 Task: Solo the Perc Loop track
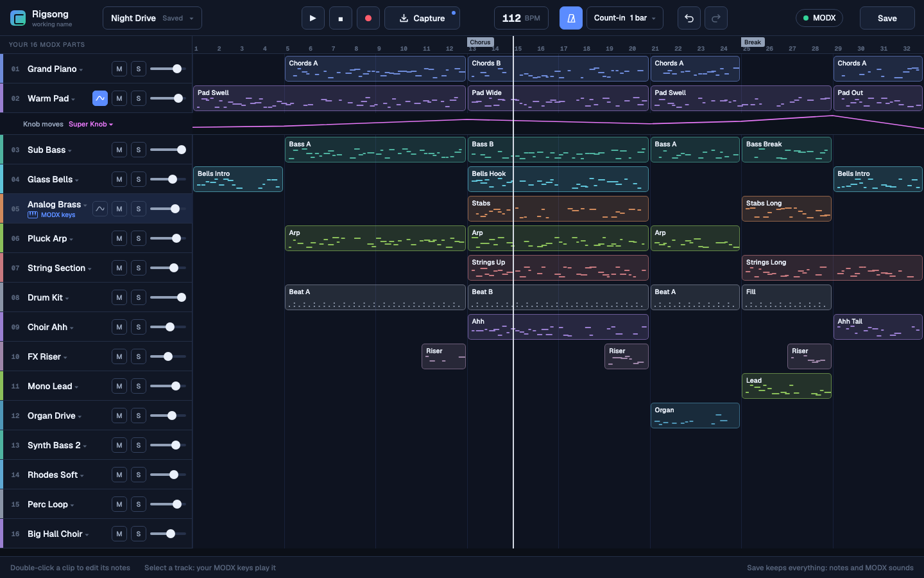[x=139, y=504]
